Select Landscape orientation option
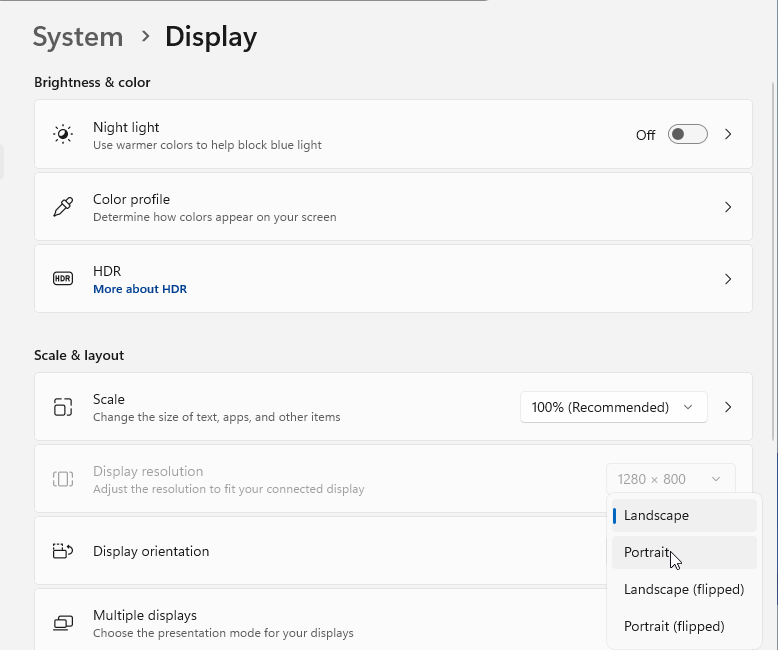Viewport: 778px width, 650px height. [x=684, y=516]
